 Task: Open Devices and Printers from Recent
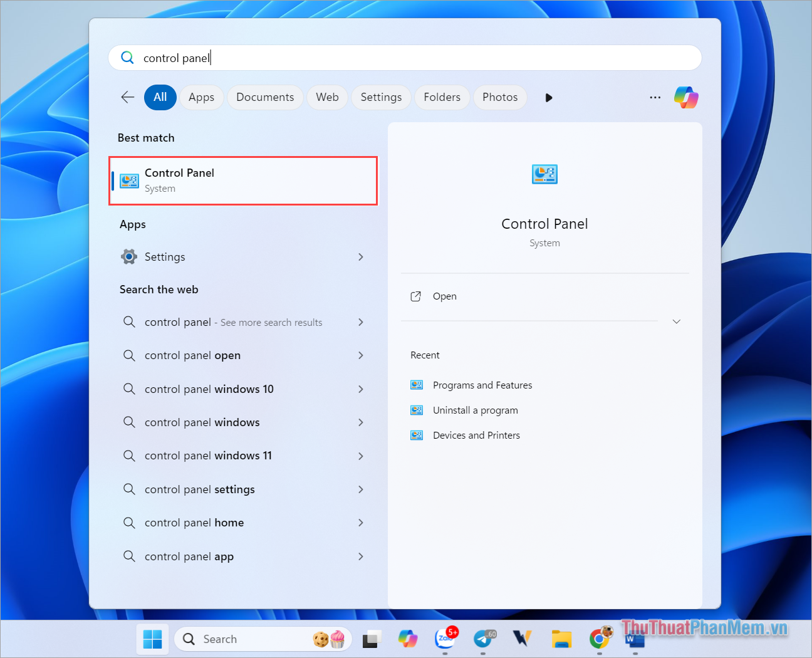click(476, 435)
